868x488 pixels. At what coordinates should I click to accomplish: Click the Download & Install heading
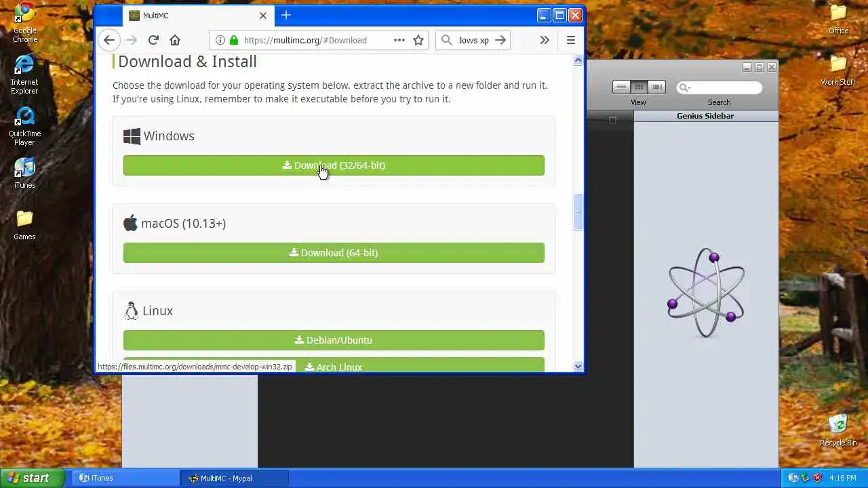(x=187, y=62)
